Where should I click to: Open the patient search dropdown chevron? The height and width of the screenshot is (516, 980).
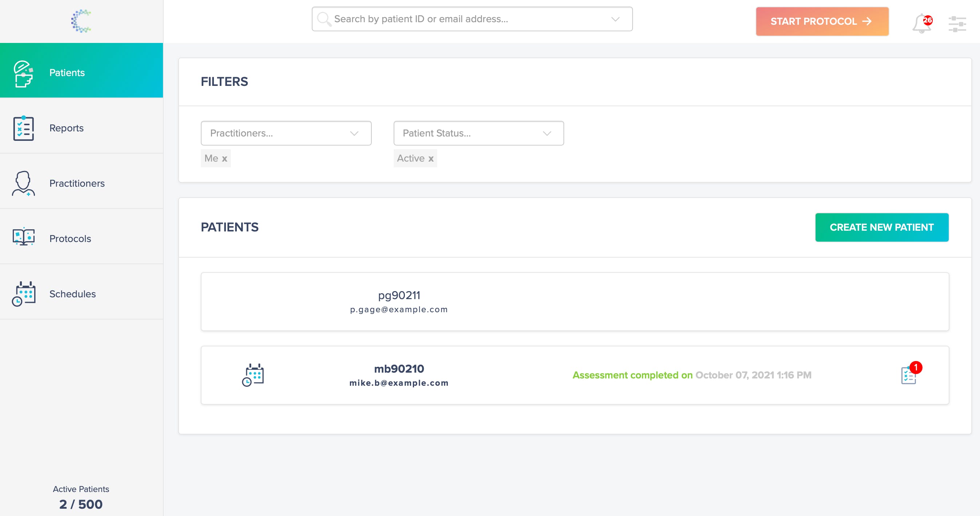[615, 19]
